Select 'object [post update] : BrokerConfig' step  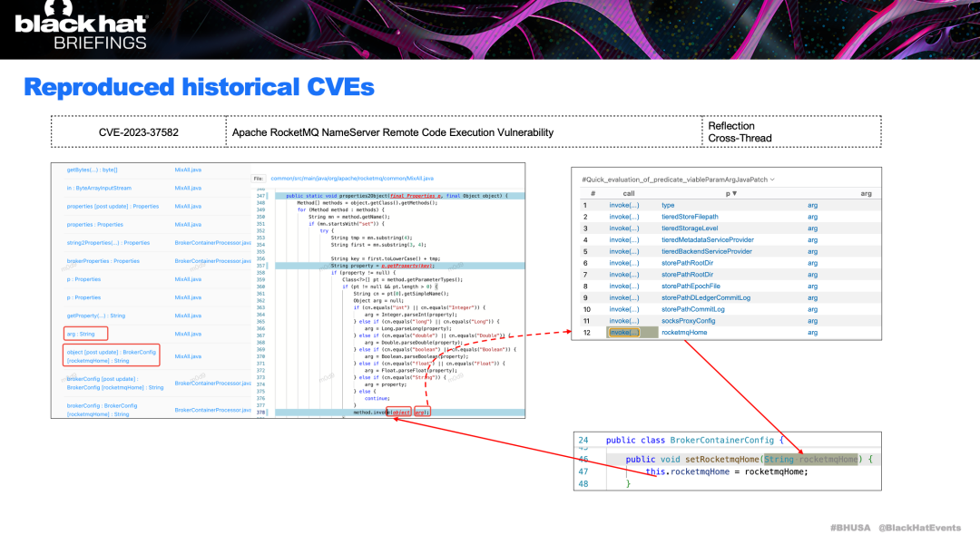pyautogui.click(x=112, y=355)
